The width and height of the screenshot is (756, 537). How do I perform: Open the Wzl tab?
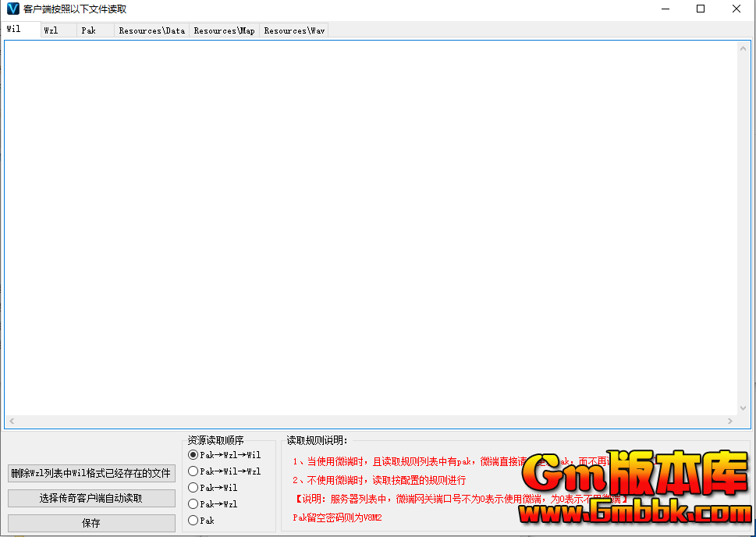[x=51, y=30]
